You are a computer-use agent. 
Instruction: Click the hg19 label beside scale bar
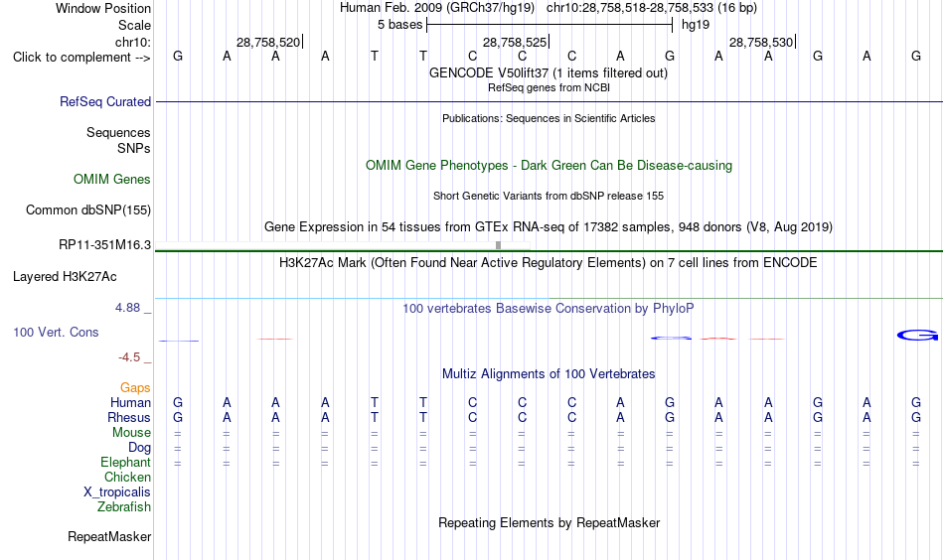click(696, 25)
